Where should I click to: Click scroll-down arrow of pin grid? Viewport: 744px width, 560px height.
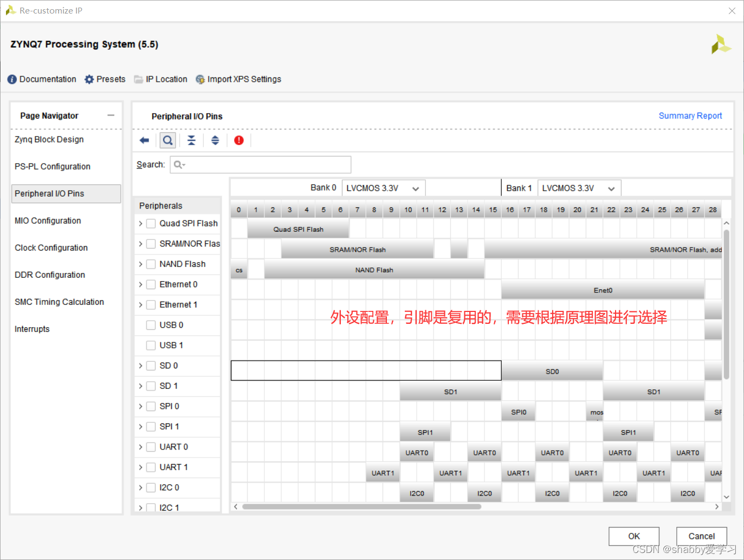[x=727, y=497]
